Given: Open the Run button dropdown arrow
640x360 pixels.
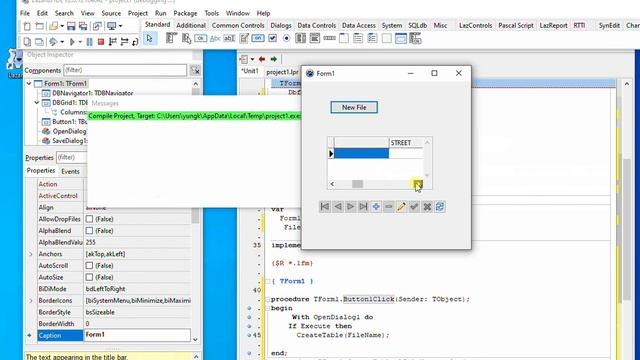Looking at the screenshot, I should click(80, 42).
